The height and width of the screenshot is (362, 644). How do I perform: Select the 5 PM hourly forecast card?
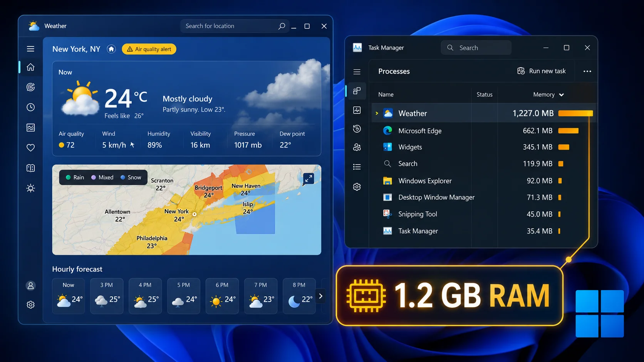click(x=184, y=296)
